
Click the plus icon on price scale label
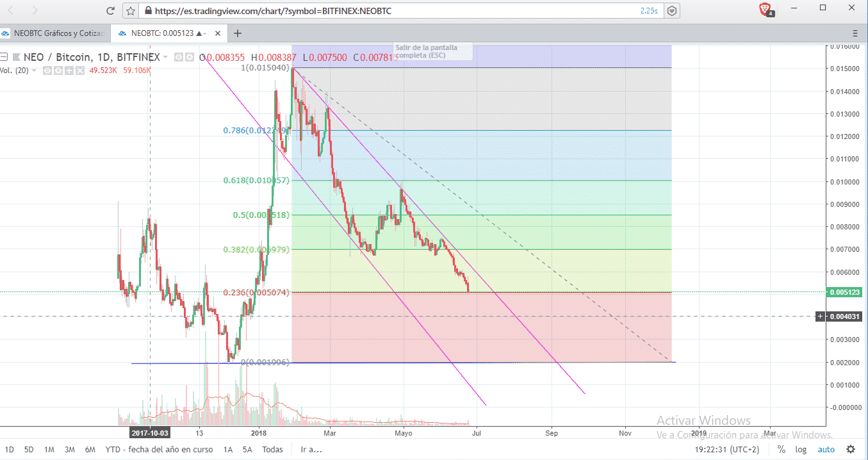pos(820,316)
